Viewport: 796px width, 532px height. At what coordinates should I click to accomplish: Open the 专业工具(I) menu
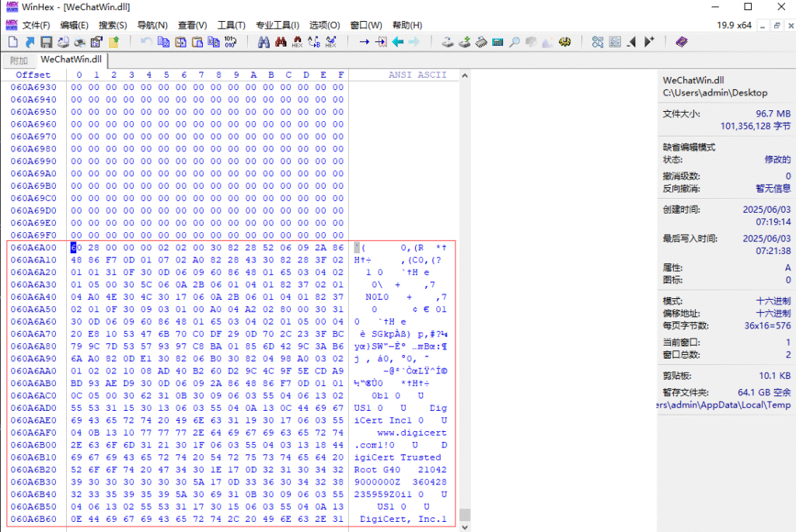(278, 26)
